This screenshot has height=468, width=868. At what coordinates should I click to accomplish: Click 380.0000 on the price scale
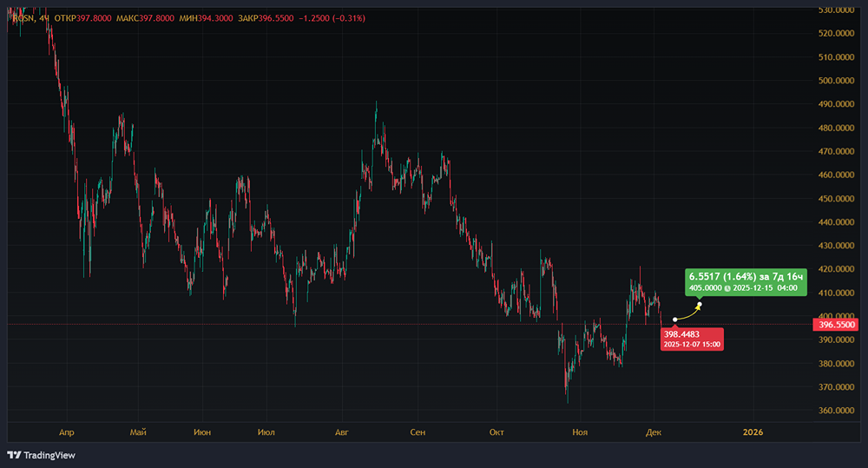point(836,364)
